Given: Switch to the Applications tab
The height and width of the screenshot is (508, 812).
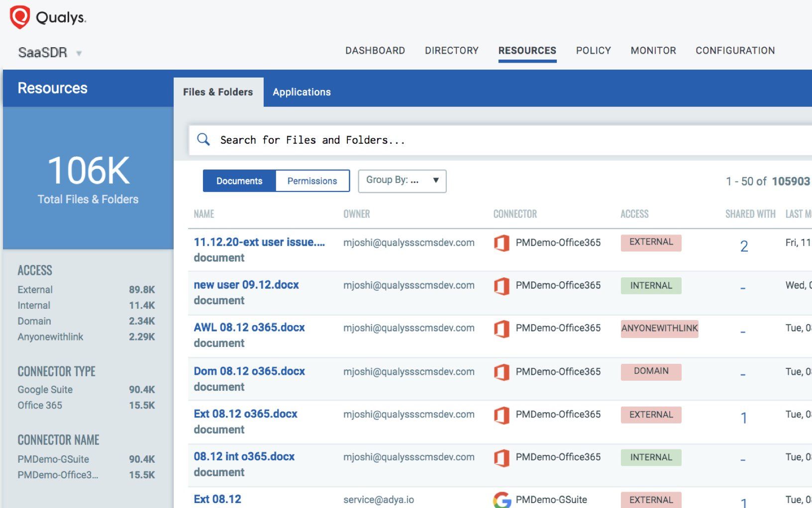Looking at the screenshot, I should point(301,91).
